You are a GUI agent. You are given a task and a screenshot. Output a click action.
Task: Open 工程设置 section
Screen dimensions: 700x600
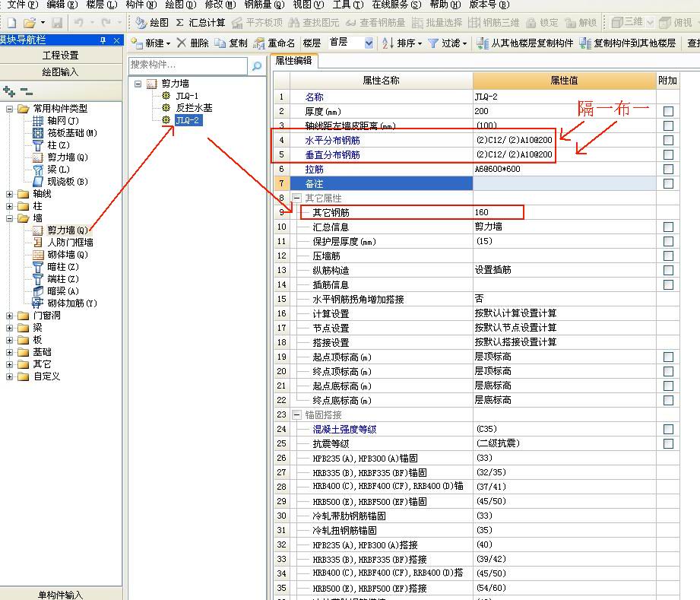click(61, 56)
